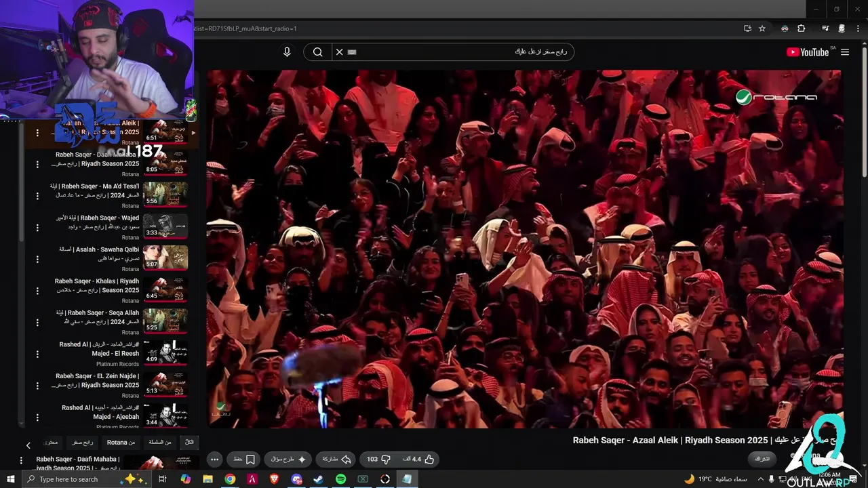868x488 pixels.
Task: Open the YouTube hamburger guide menu
Action: pos(845,52)
